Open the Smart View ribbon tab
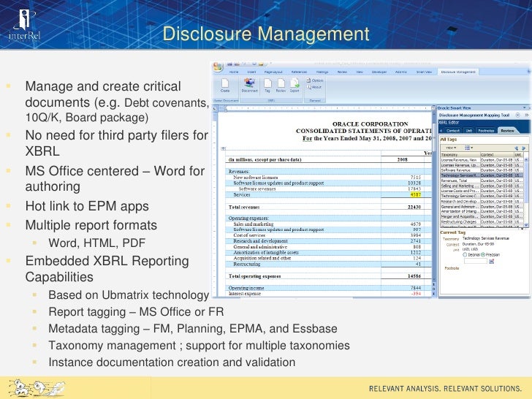This screenshot has height=399, width=532. pos(424,72)
